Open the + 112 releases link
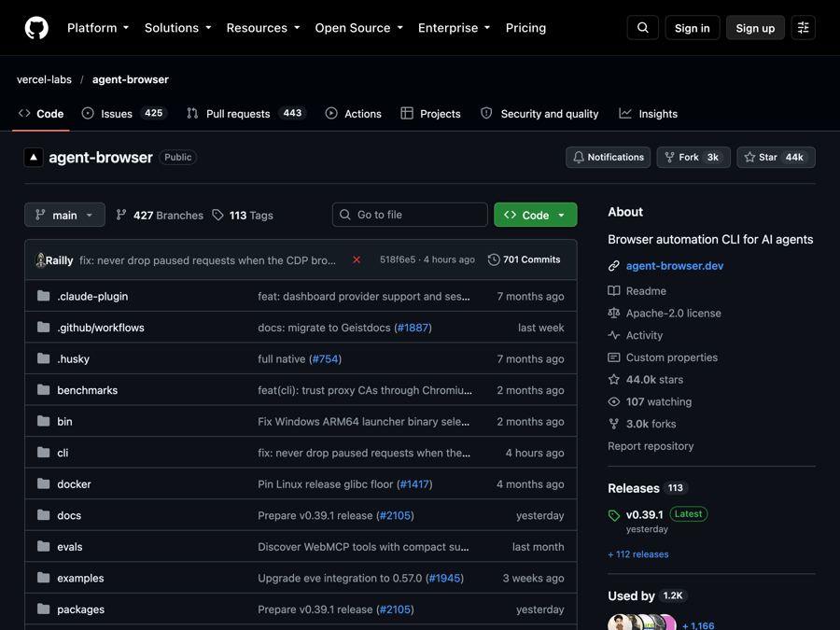The width and height of the screenshot is (840, 630). (638, 554)
